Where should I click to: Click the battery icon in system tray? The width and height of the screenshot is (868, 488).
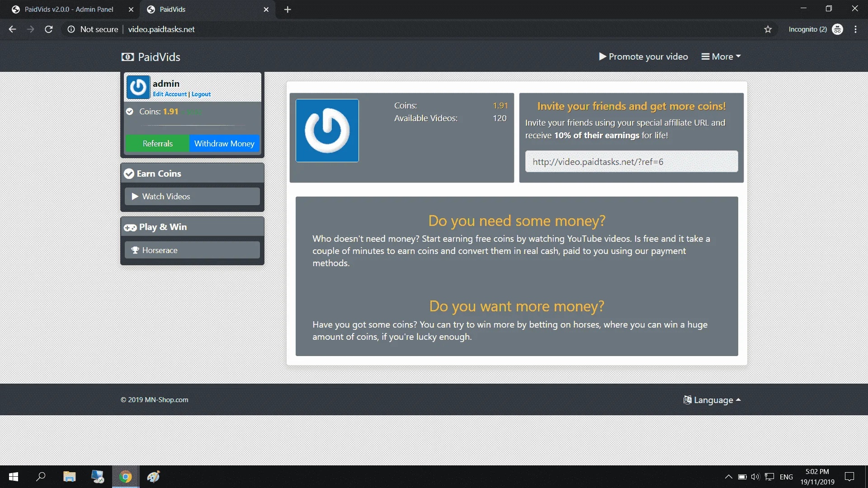click(x=742, y=477)
